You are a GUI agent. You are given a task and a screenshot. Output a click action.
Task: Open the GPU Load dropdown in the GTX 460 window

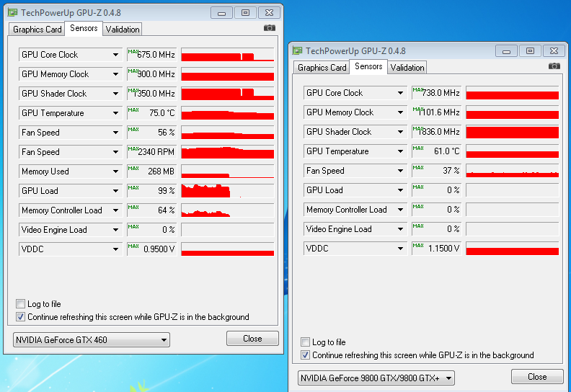pyautogui.click(x=70, y=191)
